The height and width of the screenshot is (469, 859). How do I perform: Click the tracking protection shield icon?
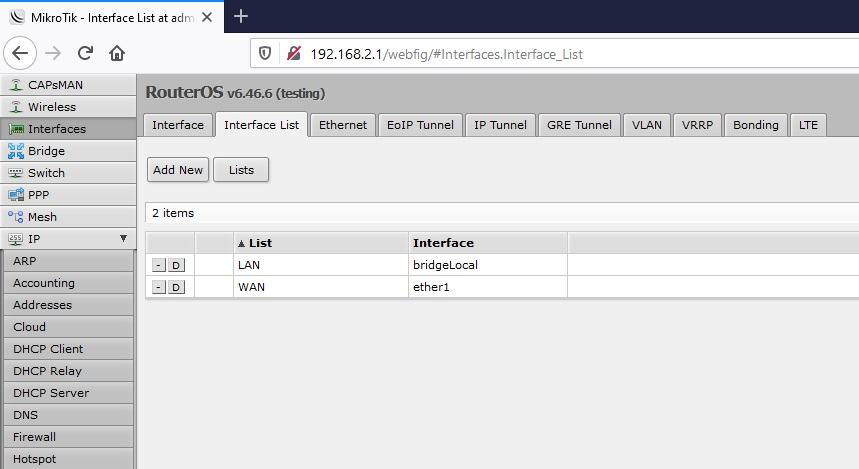click(265, 54)
